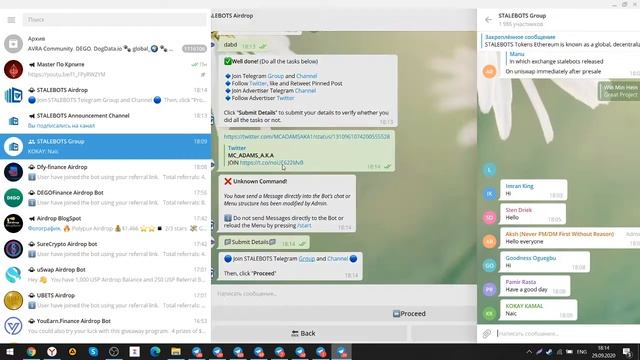Select the STALEBOTS Airdrop chat
This screenshot has width=640, height=360.
point(105,95)
